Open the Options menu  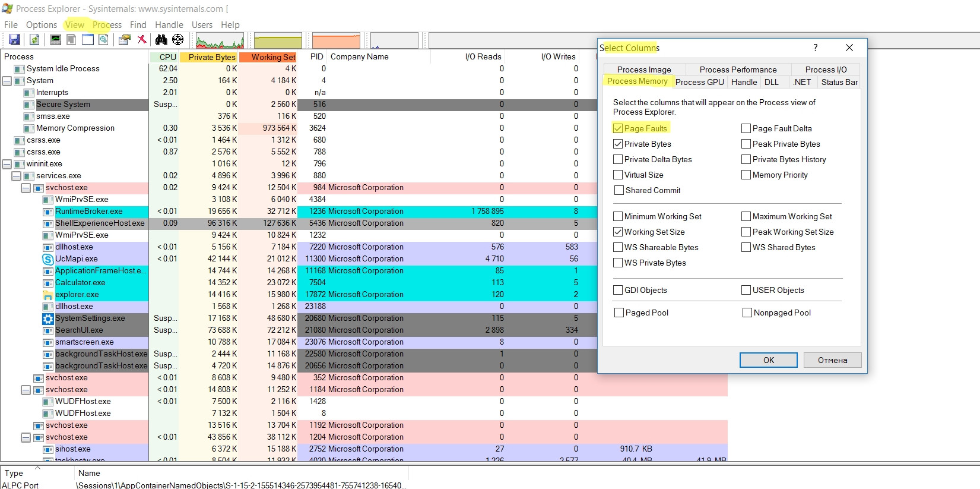pos(42,25)
